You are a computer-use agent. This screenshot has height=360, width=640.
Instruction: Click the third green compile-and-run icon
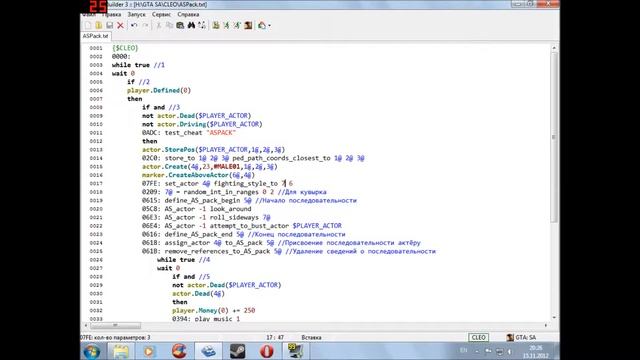tap(237, 25)
